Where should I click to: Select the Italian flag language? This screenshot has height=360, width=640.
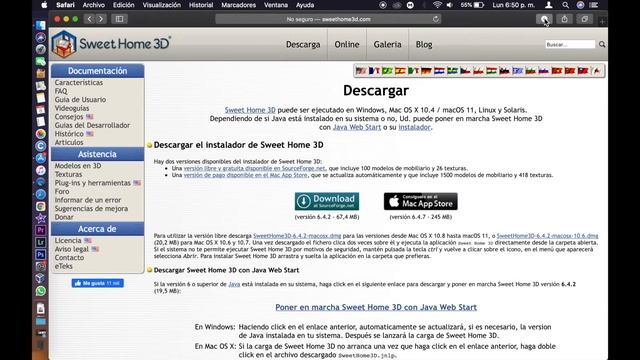coord(413,71)
